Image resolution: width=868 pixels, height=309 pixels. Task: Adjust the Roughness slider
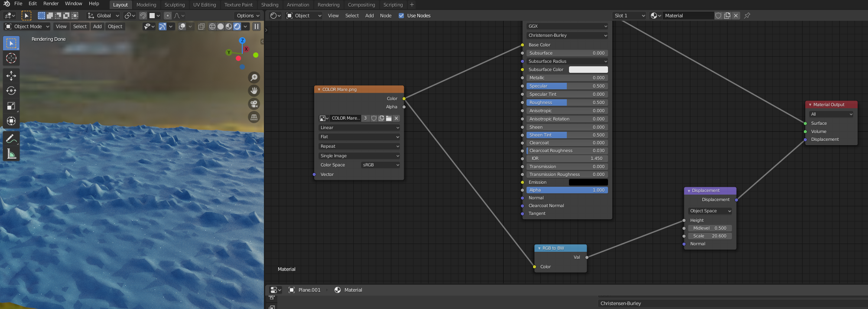(567, 103)
